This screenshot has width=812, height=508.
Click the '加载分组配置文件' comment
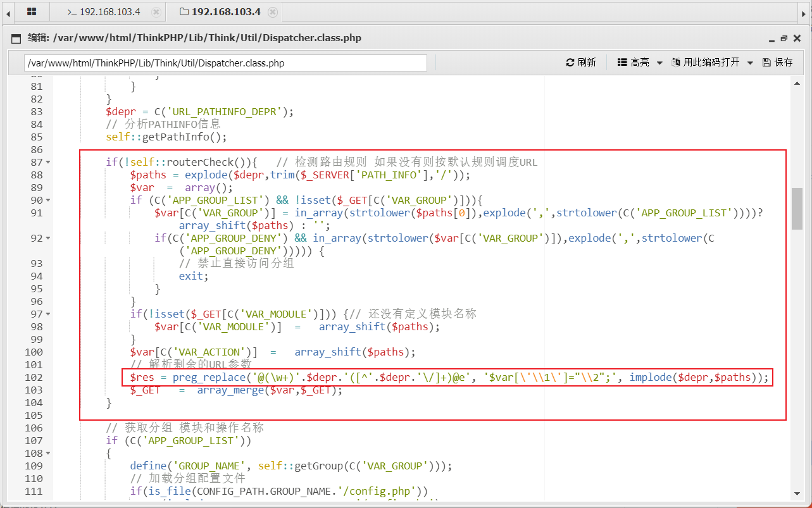coord(187,479)
